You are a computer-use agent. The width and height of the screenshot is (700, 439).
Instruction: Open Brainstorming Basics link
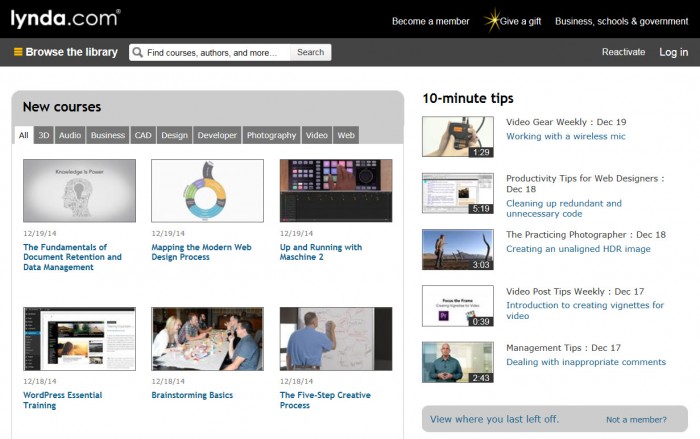click(x=192, y=395)
